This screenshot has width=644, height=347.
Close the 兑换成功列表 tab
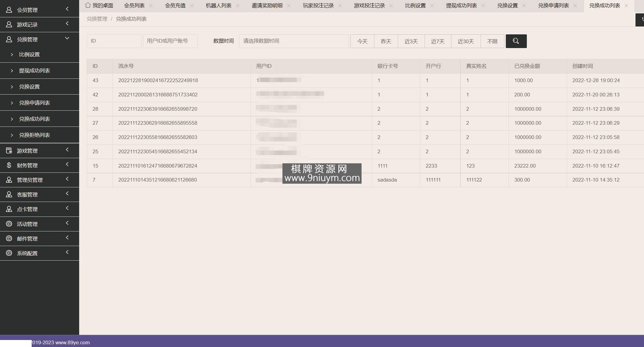click(x=626, y=5)
